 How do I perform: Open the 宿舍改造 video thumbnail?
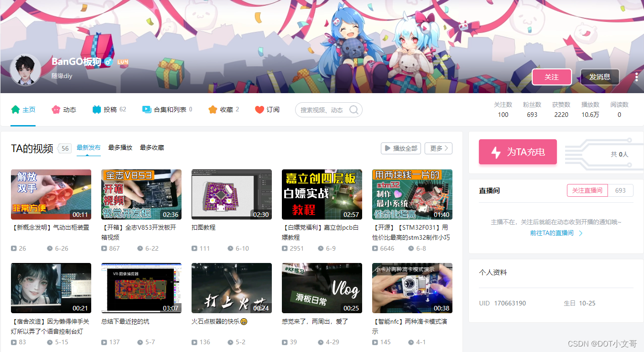(51, 288)
